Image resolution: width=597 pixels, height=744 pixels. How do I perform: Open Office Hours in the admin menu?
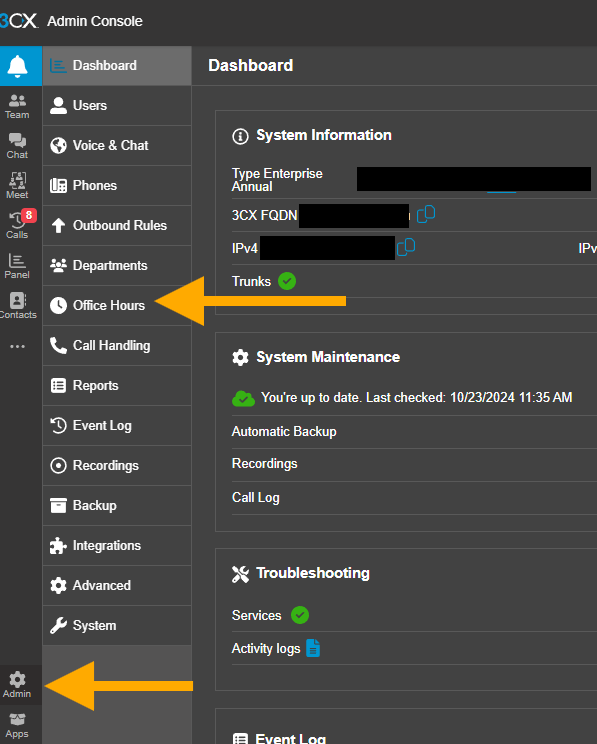(117, 305)
